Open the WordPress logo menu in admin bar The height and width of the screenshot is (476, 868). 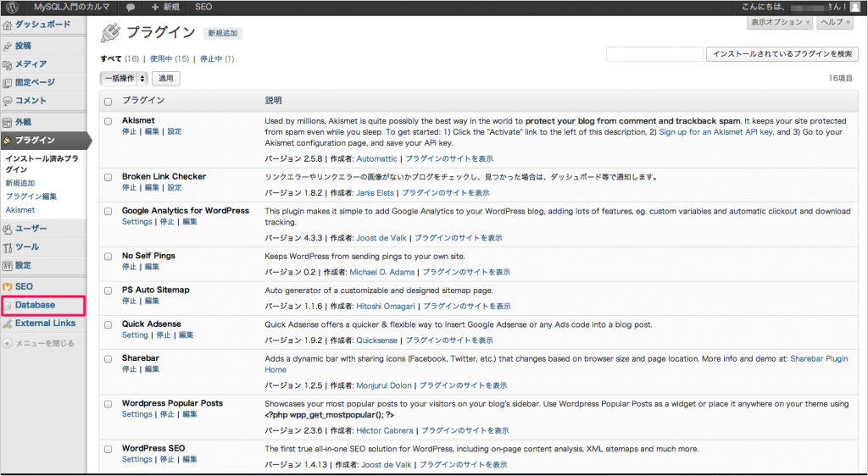coord(12,7)
